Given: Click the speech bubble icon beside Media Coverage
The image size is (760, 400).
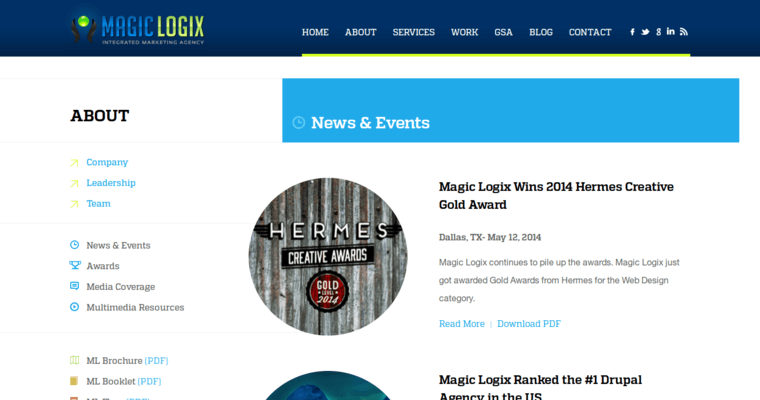Looking at the screenshot, I should (74, 287).
